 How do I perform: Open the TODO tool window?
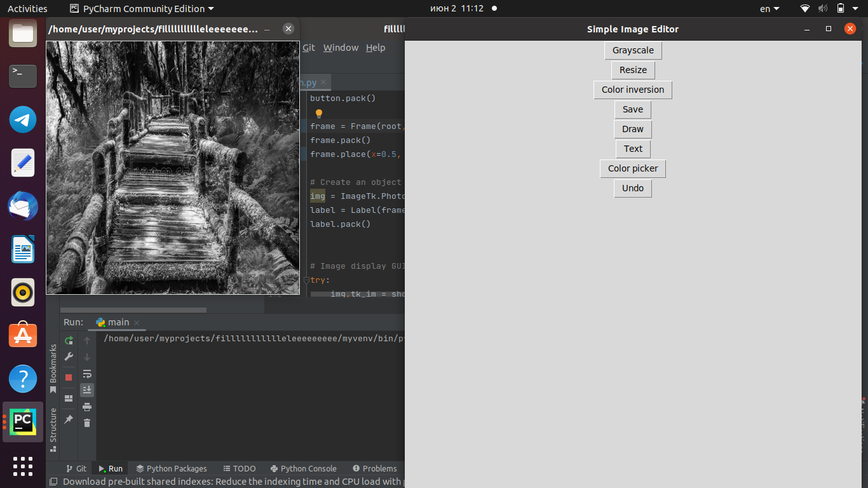click(x=239, y=468)
